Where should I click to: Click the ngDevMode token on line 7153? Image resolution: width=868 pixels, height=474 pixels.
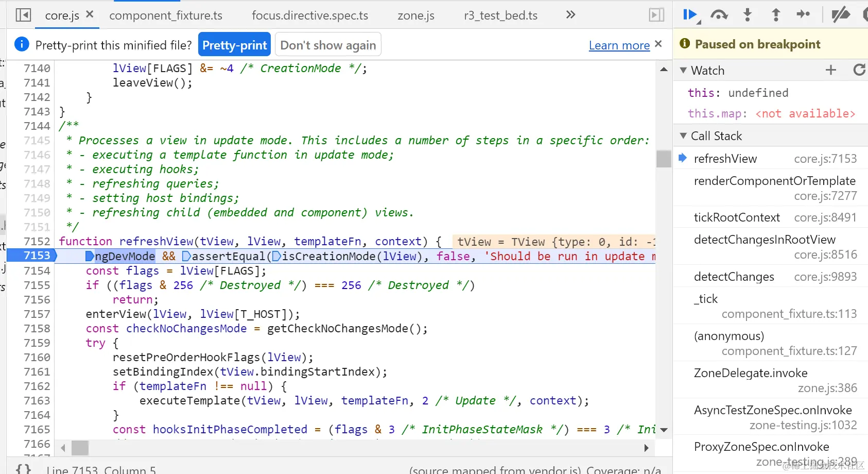pos(125,256)
